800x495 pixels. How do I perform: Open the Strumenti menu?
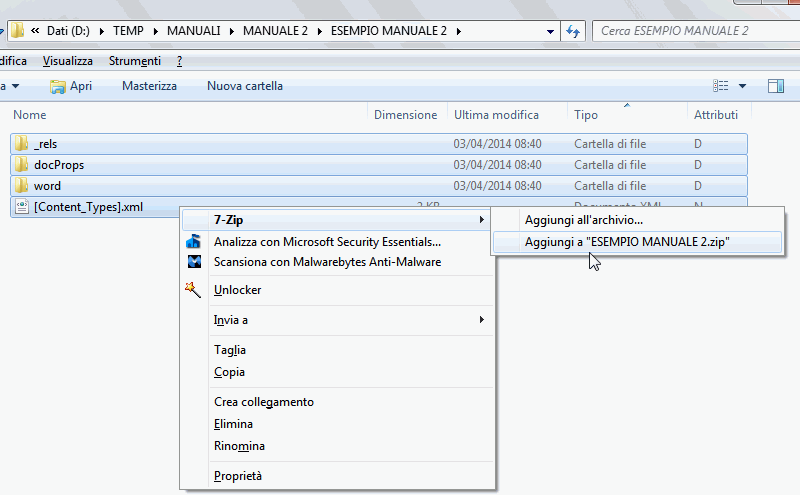tap(135, 61)
